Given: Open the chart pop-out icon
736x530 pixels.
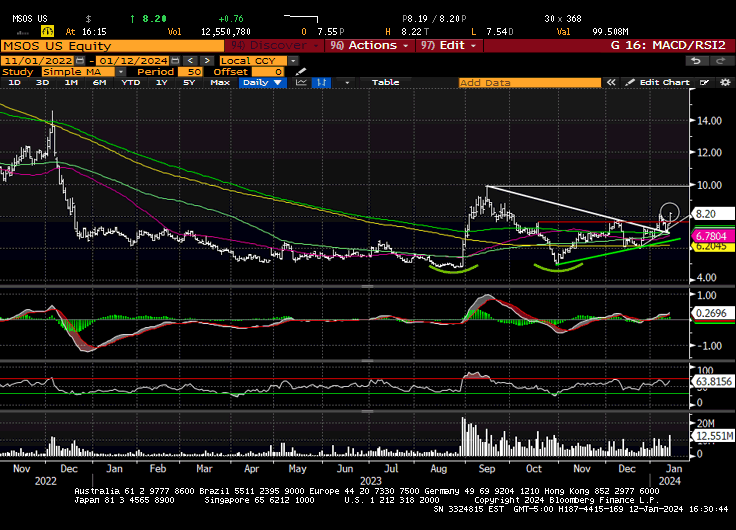Looking at the screenshot, I should coord(705,83).
